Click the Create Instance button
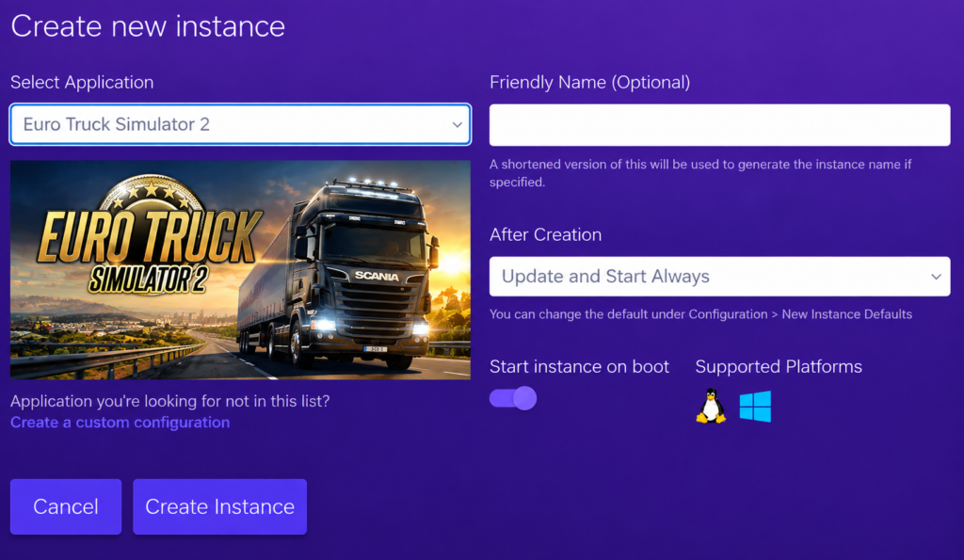 [219, 506]
